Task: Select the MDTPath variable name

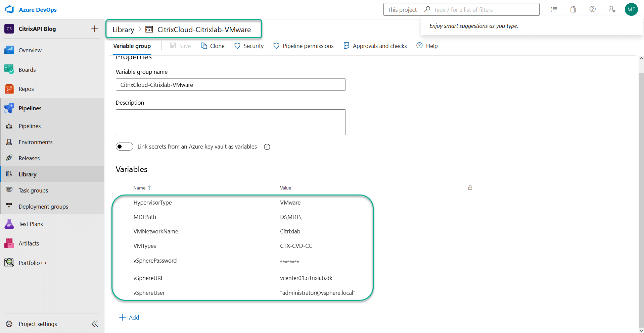Action: click(x=145, y=217)
